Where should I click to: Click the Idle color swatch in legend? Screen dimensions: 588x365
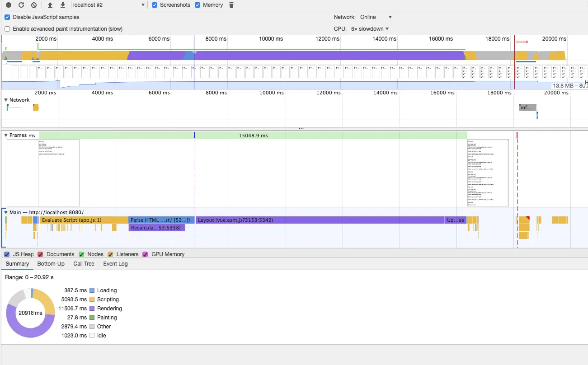(x=92, y=336)
